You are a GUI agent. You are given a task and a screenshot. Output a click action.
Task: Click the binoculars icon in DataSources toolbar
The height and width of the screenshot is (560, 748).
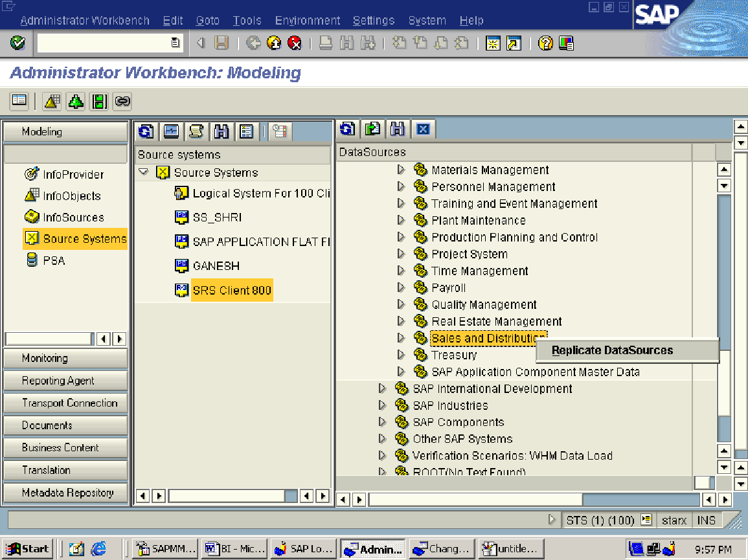[x=398, y=129]
